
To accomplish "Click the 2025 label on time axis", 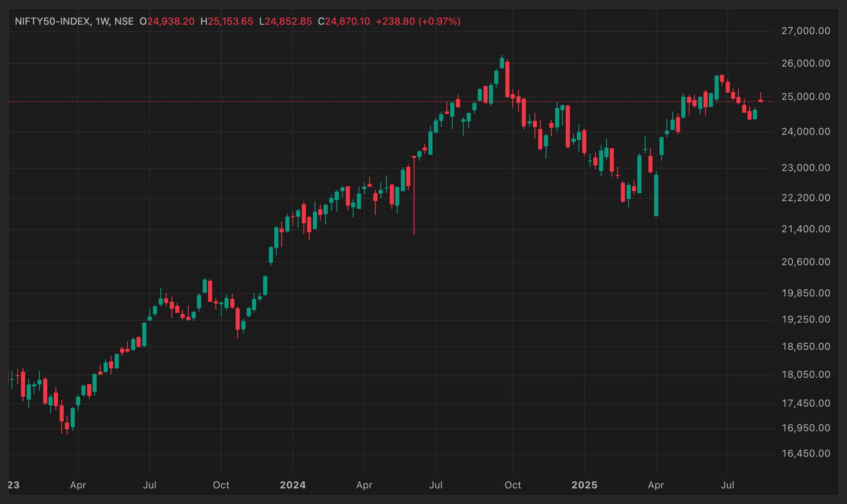I will coord(584,485).
